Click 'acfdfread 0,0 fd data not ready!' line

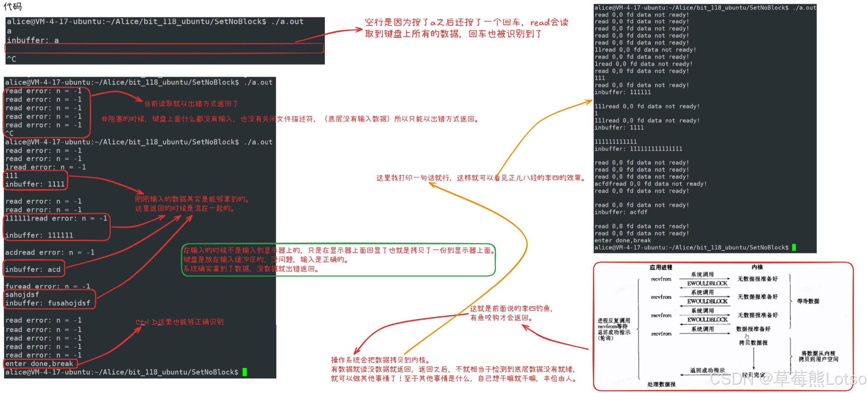(x=650, y=184)
